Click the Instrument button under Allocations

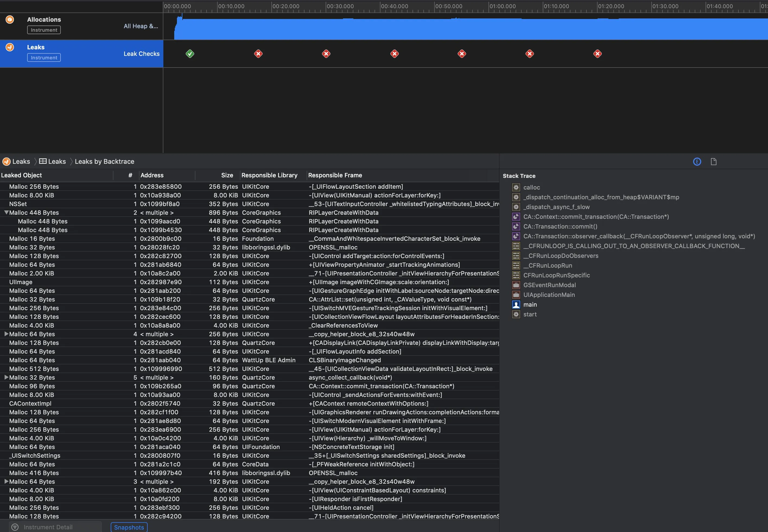(44, 30)
